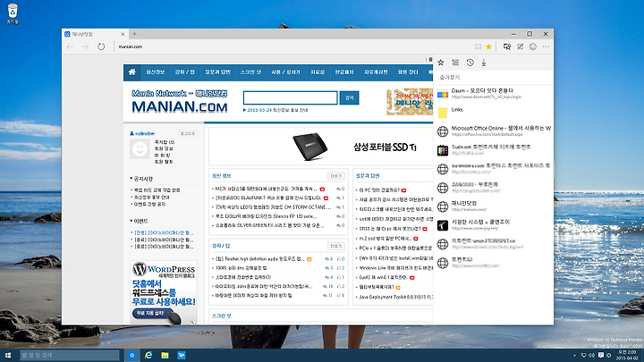The width and height of the screenshot is (644, 362).
Task: Click the Daum colorful favicon
Action: [x=443, y=95]
